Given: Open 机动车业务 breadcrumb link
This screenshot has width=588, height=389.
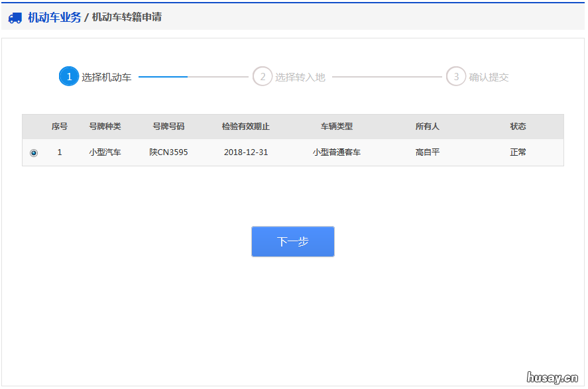Looking at the screenshot, I should click(x=54, y=17).
